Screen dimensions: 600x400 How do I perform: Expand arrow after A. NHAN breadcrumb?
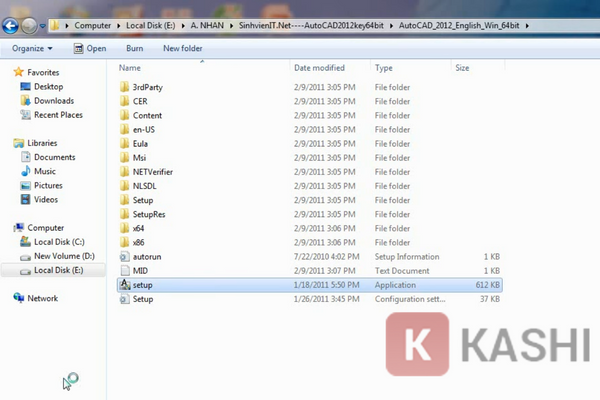[231, 26]
